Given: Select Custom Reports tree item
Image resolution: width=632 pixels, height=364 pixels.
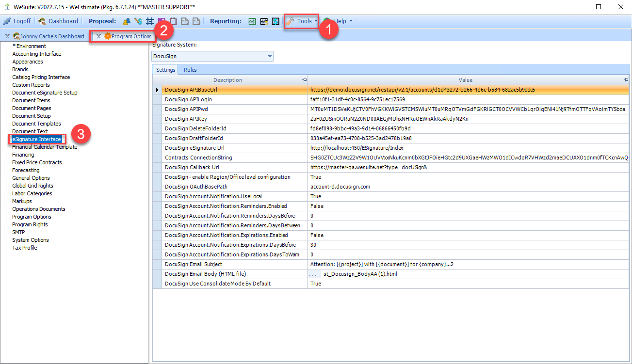Looking at the screenshot, I should [31, 85].
